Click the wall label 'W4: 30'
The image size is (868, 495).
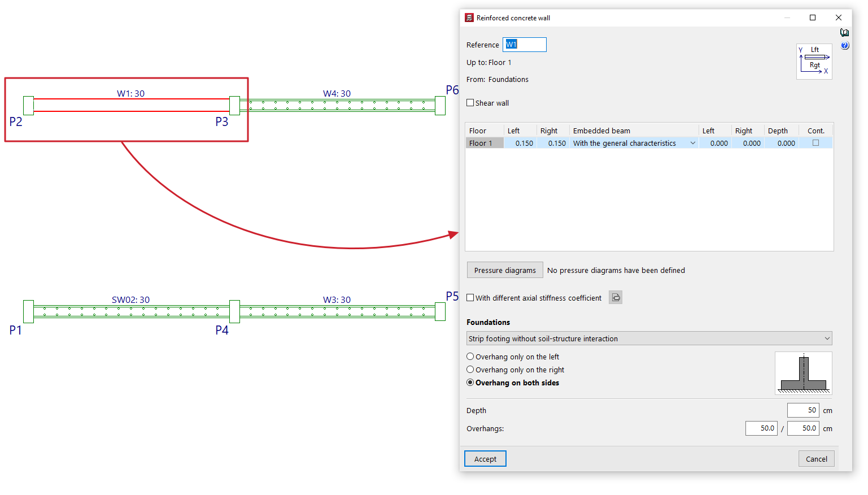click(337, 93)
